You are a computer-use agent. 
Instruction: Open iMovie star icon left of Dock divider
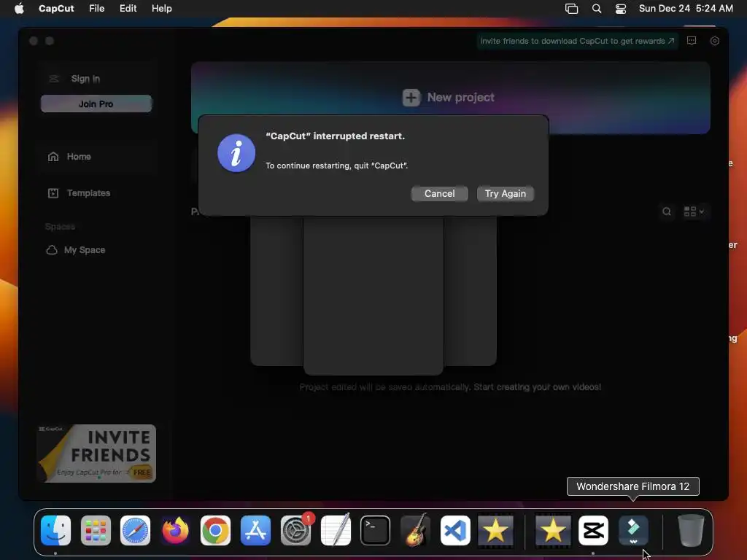click(x=495, y=531)
